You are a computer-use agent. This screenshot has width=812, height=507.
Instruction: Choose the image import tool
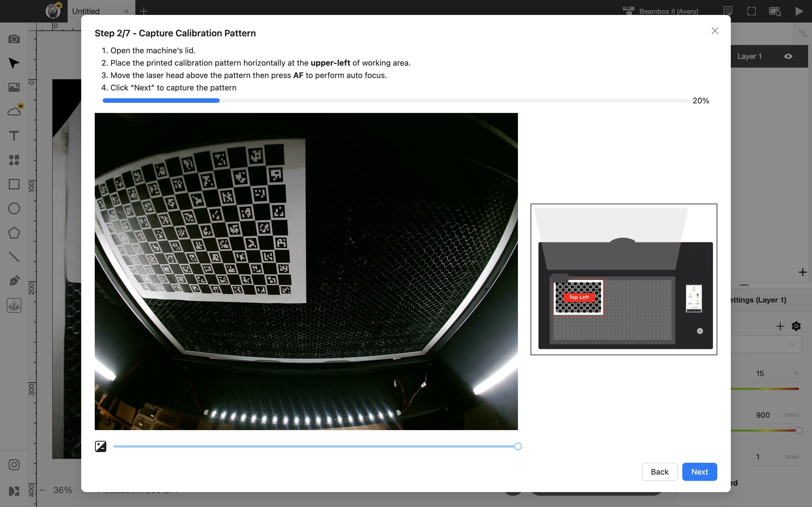coord(14,87)
